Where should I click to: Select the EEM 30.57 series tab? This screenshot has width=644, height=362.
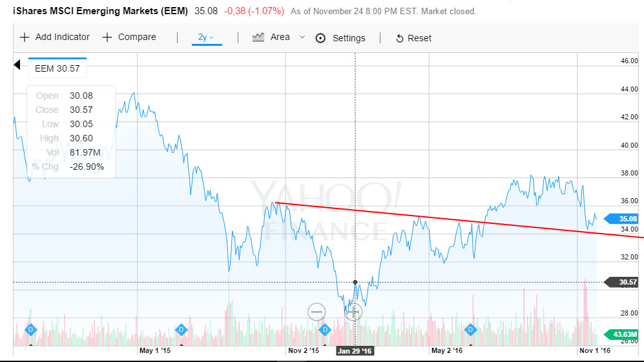coord(57,68)
